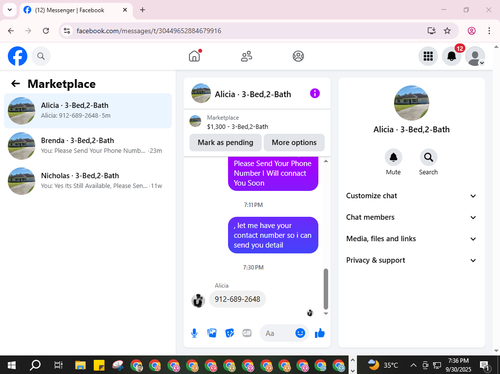Screen dimensions: 500x374
Task: Go to the Home feed icon
Action: tap(195, 56)
